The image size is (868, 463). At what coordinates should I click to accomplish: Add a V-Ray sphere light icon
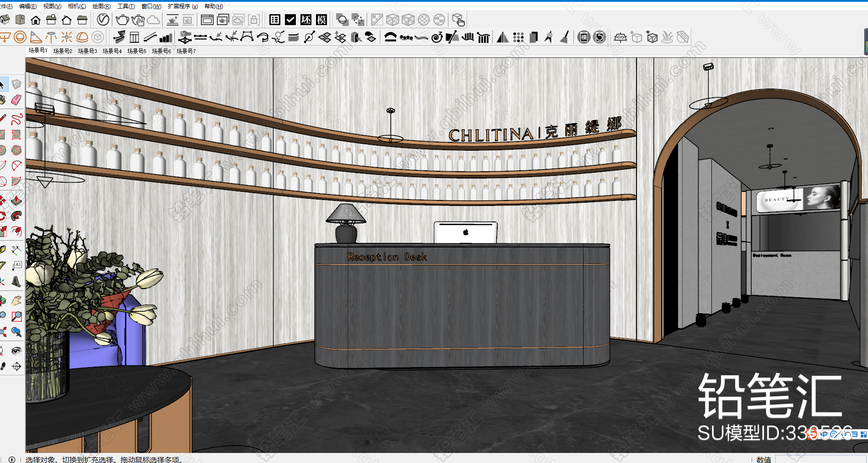click(20, 37)
